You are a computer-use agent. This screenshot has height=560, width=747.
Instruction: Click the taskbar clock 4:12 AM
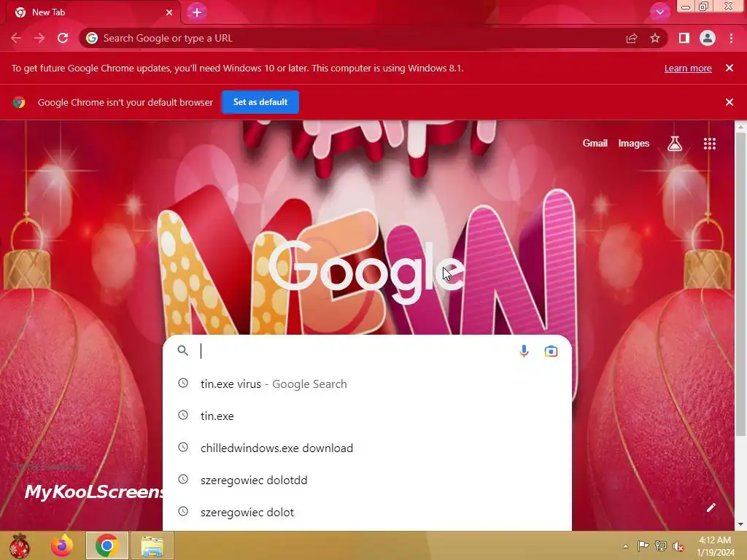[x=715, y=546]
